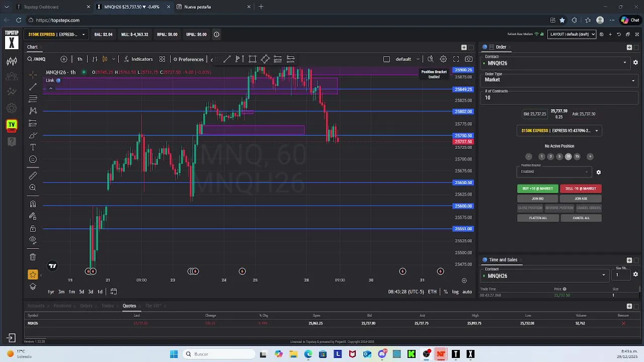Open the long position forecasting tool
Screen dimensions: 644x362
(x=33, y=123)
